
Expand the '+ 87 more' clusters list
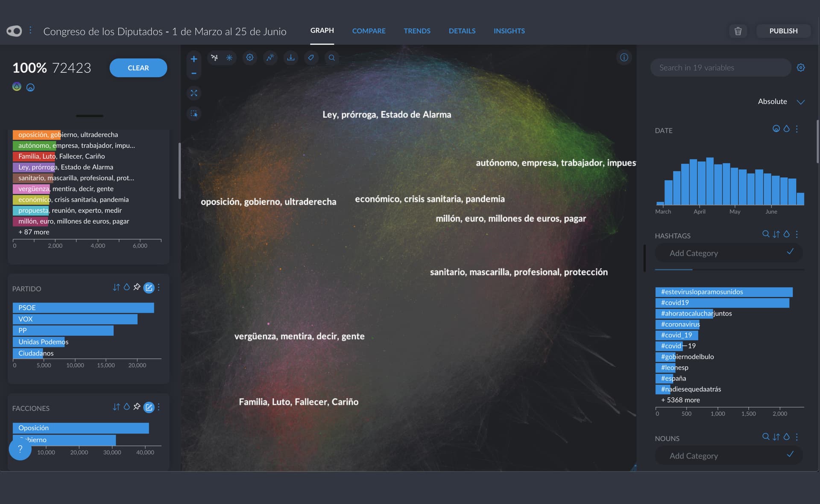(34, 232)
